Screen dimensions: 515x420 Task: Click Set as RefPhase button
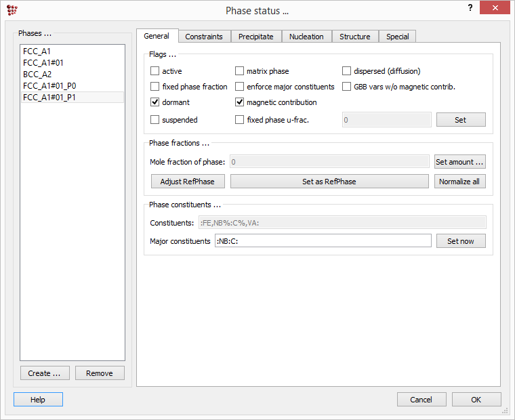click(x=329, y=182)
